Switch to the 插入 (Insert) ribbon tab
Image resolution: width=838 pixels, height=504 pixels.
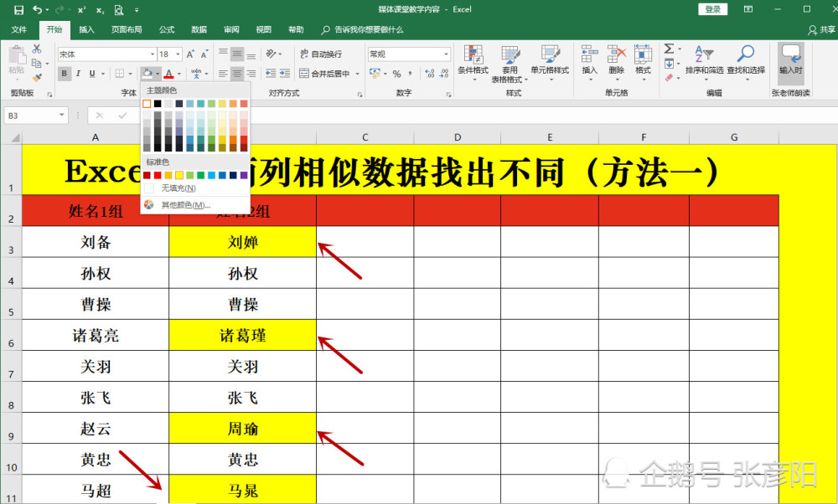click(x=86, y=29)
